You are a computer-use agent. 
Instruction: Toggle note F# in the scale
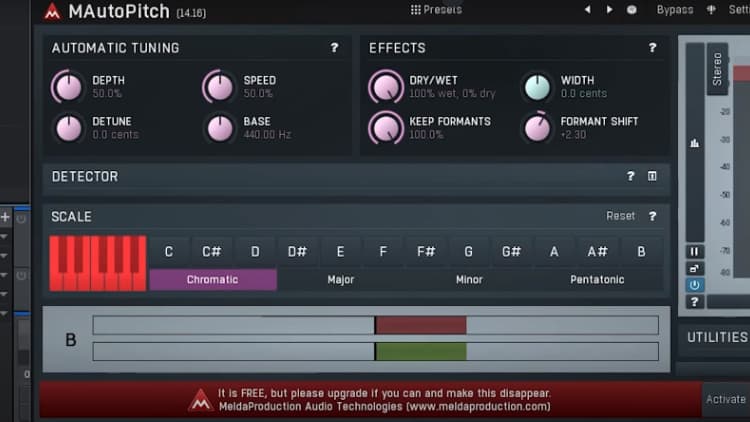tap(426, 252)
